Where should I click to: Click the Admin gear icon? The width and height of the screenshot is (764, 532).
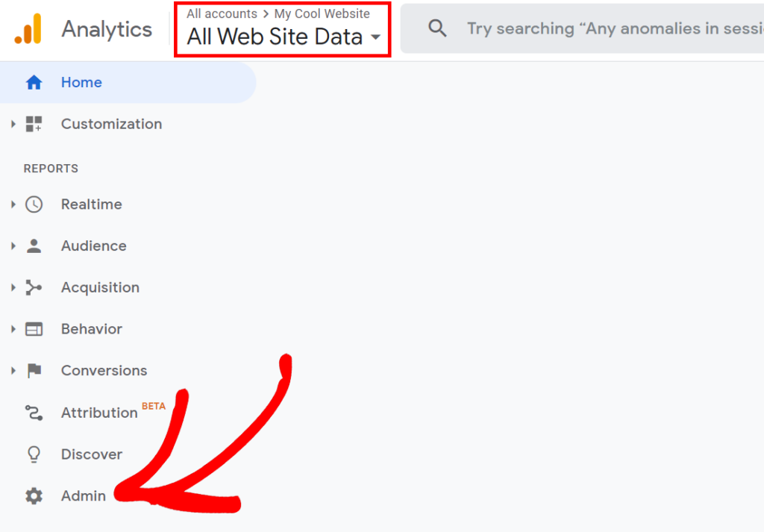point(34,495)
